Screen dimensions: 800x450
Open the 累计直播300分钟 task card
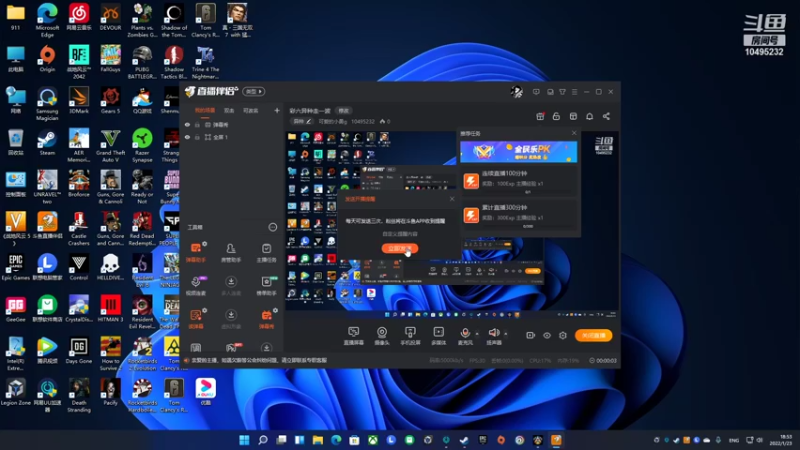click(x=519, y=215)
